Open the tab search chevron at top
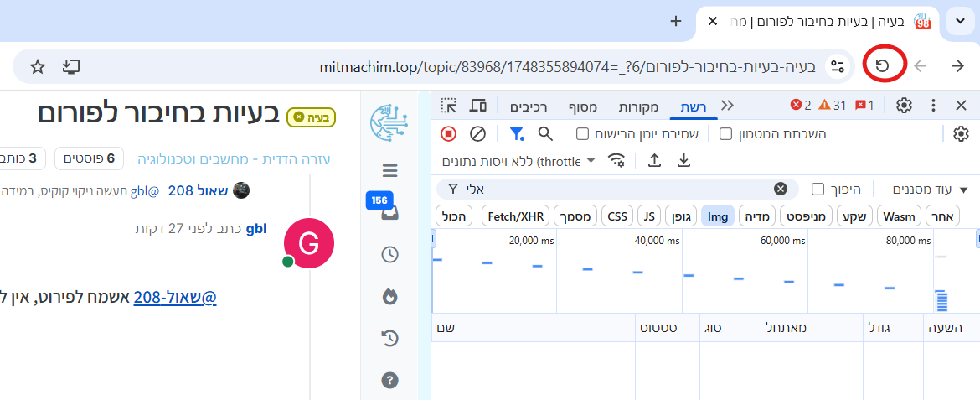980x400 pixels. (x=961, y=21)
